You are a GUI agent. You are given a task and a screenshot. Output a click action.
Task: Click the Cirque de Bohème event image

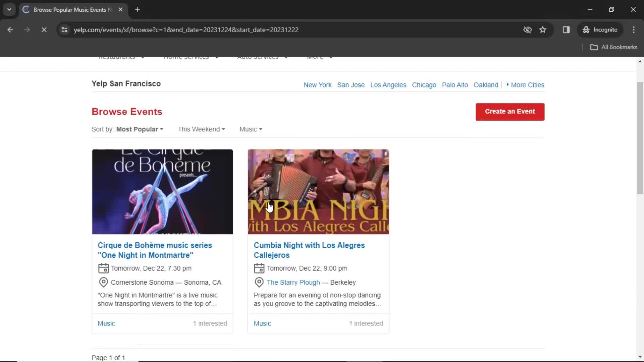point(162,192)
